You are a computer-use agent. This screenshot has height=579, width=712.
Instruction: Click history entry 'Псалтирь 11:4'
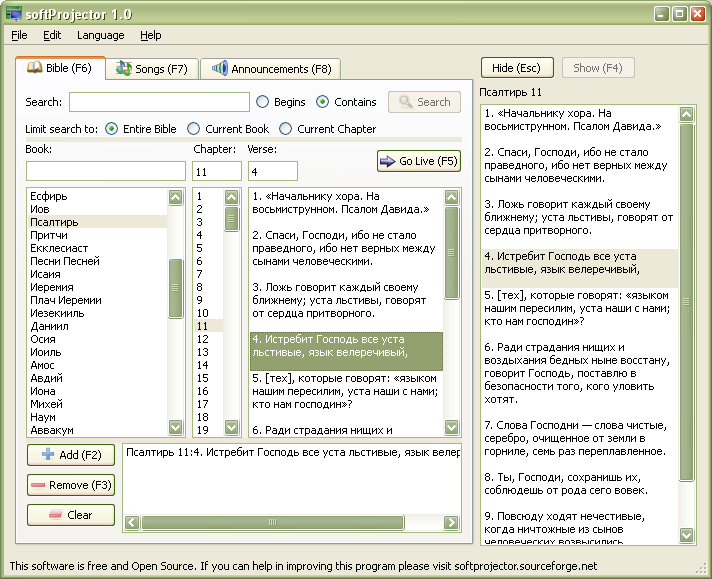pyautogui.click(x=293, y=452)
